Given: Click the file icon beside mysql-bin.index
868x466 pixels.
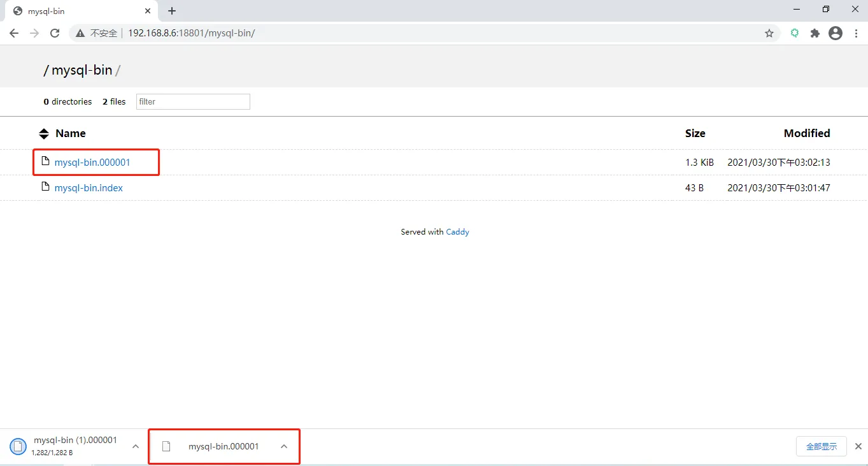Looking at the screenshot, I should [x=45, y=187].
